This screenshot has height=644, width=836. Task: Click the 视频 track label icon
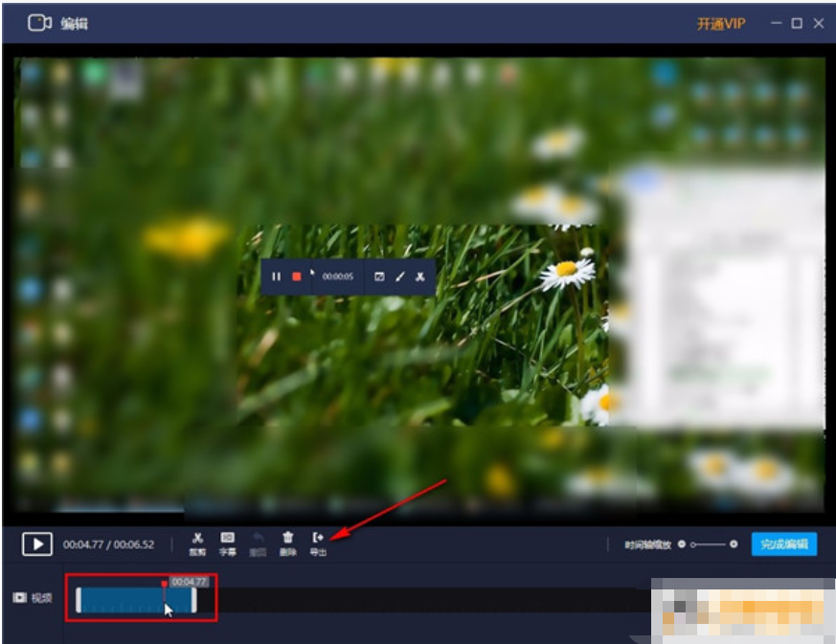(20, 598)
